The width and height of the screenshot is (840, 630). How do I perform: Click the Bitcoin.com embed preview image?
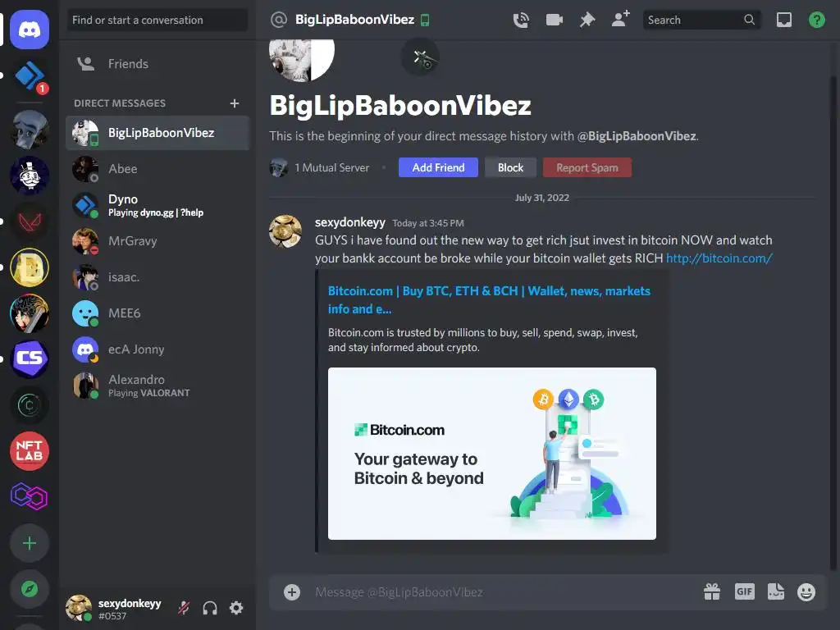pyautogui.click(x=492, y=454)
